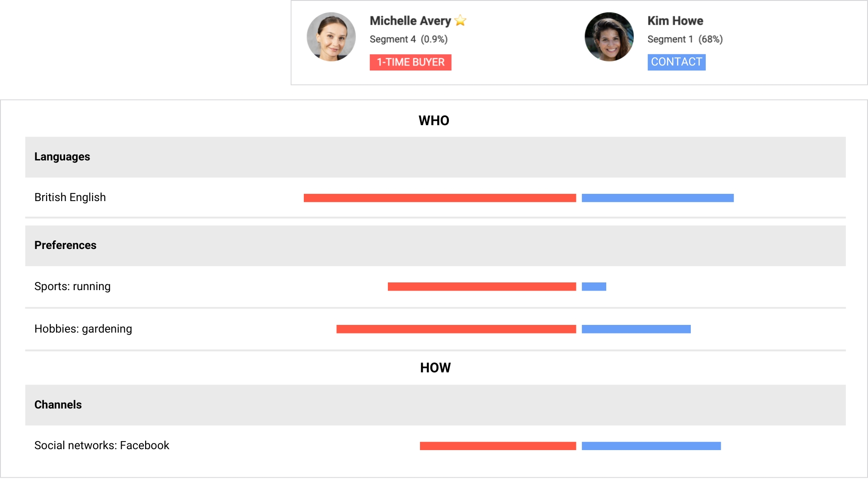Click the blue British English bar
This screenshot has height=479, width=868.
tap(657, 198)
